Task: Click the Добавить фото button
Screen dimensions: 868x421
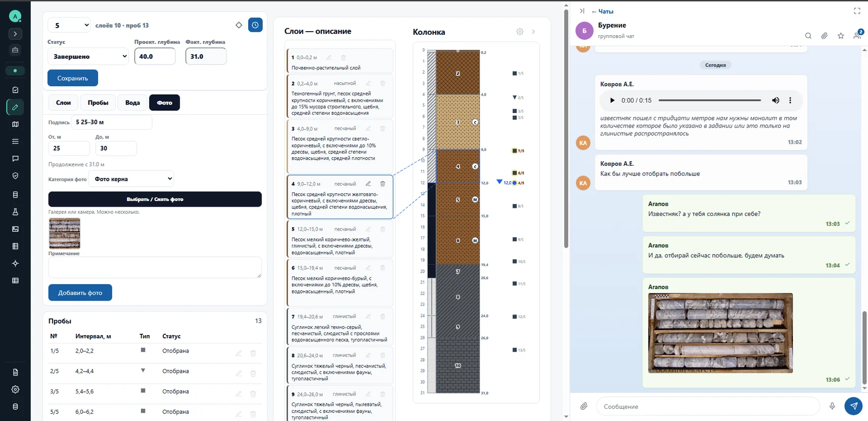Action: [80, 292]
